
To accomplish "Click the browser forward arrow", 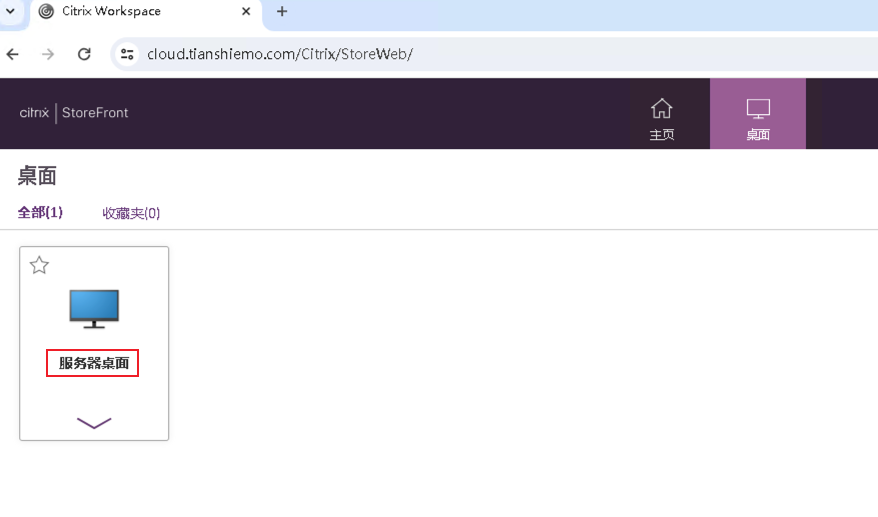I will pyautogui.click(x=48, y=54).
